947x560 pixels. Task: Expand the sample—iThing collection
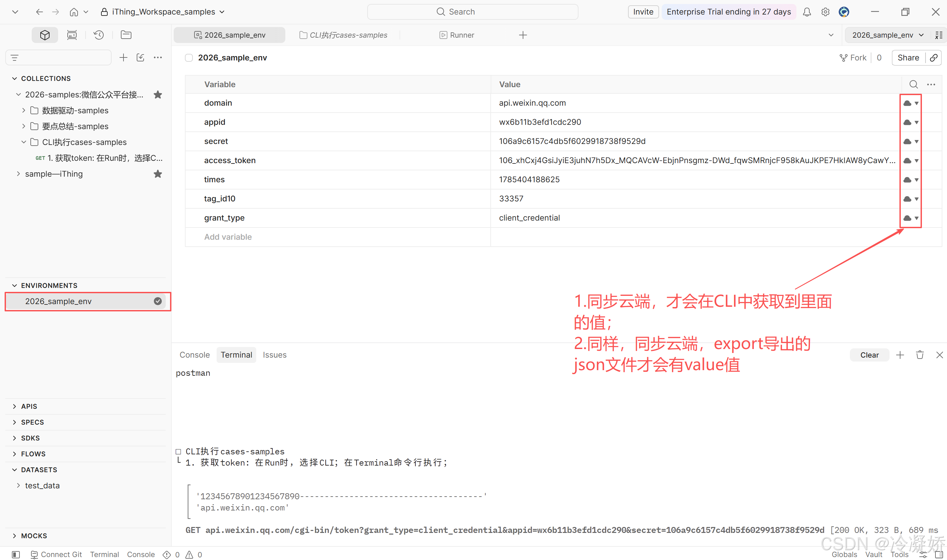18,174
